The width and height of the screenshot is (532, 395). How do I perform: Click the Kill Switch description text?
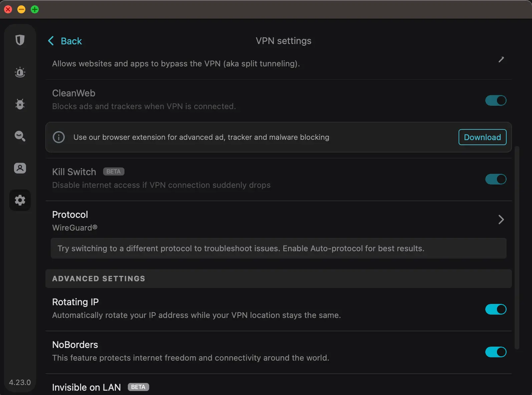pyautogui.click(x=161, y=185)
